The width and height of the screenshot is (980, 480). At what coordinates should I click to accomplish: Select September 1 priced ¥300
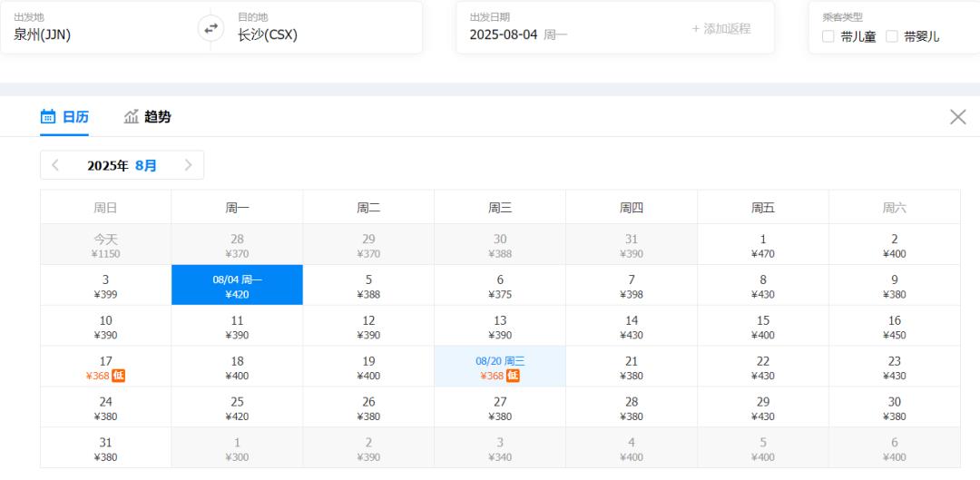pos(237,447)
